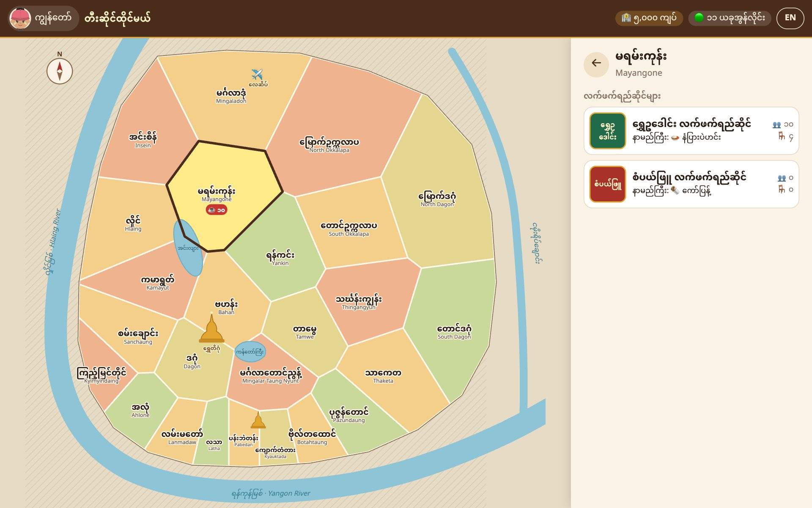Click the red teacup badge in Mayangone
This screenshot has height=508, width=812.
click(x=217, y=210)
